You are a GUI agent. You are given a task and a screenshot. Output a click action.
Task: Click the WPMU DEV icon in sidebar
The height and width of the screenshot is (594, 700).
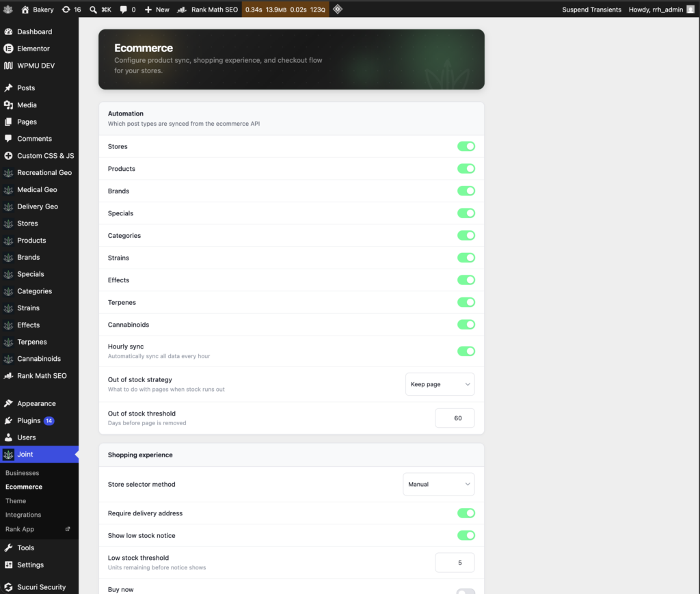pos(8,66)
